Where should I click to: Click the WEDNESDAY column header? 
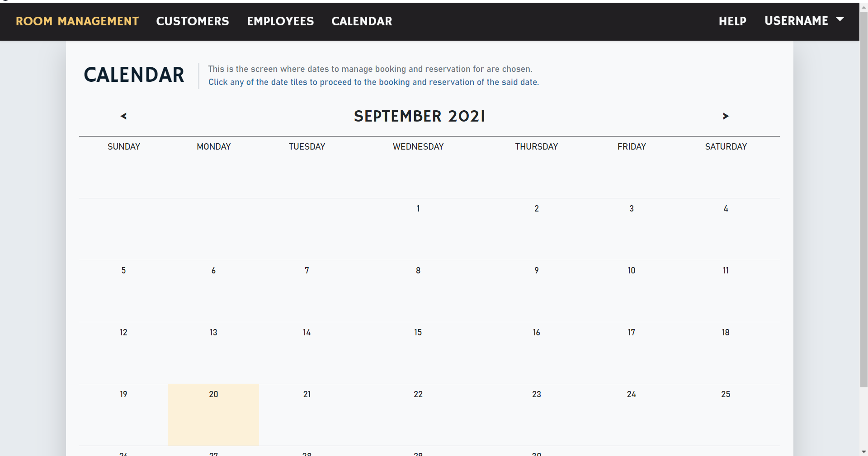418,146
